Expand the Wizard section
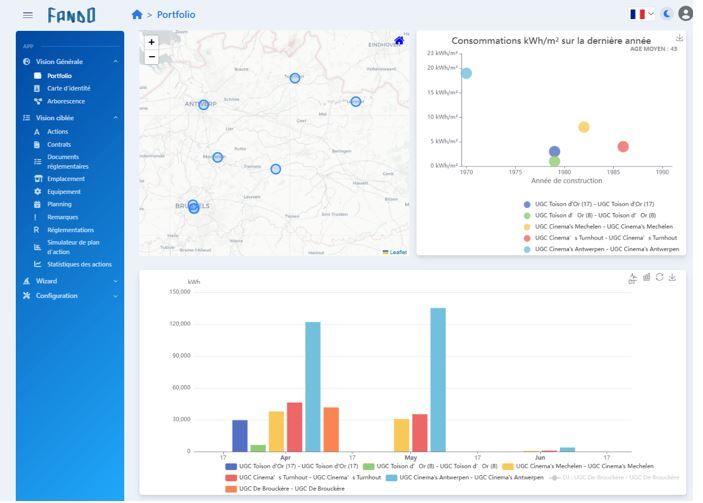The width and height of the screenshot is (703, 503). (x=70, y=281)
